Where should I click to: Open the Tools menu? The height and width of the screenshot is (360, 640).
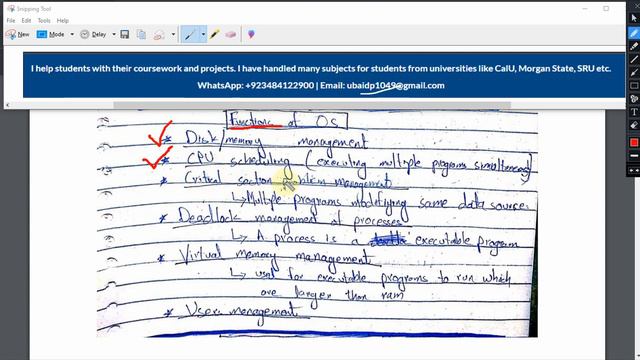pos(44,20)
